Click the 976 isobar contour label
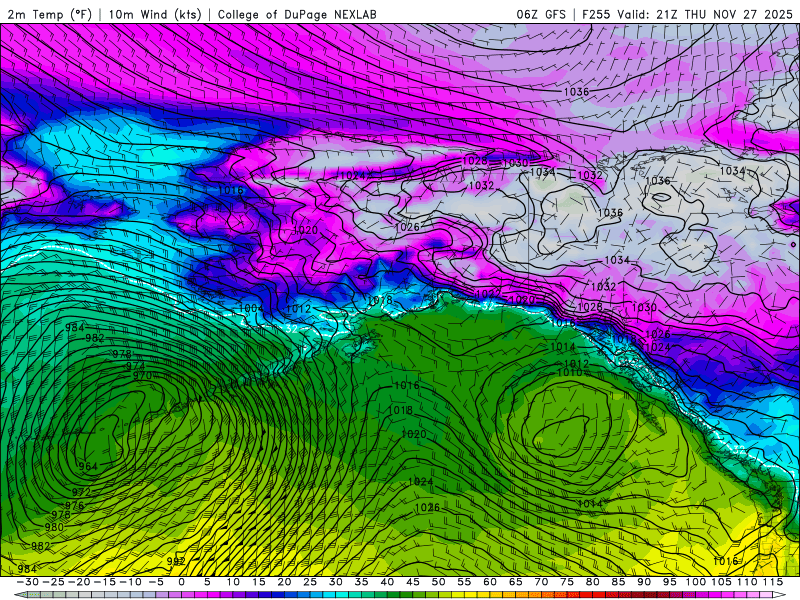 74,506
